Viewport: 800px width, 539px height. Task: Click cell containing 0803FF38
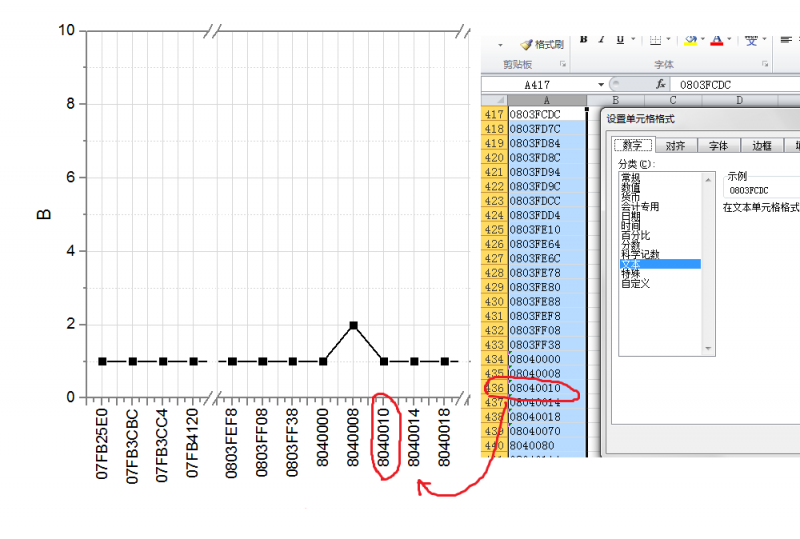[546, 345]
